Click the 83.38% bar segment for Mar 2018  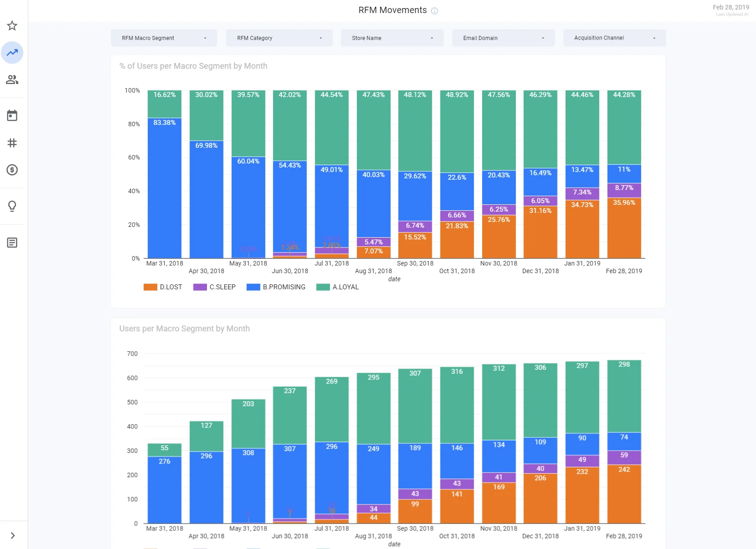(164, 188)
